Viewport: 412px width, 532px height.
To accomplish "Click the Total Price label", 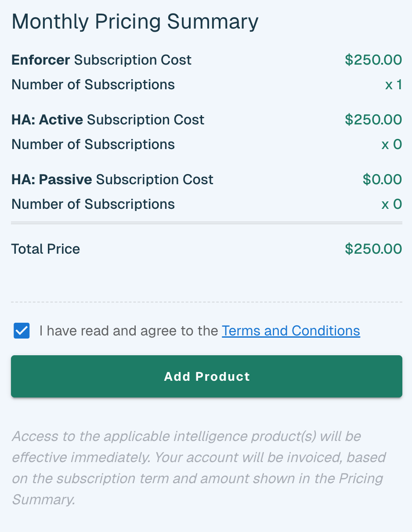I will click(46, 249).
